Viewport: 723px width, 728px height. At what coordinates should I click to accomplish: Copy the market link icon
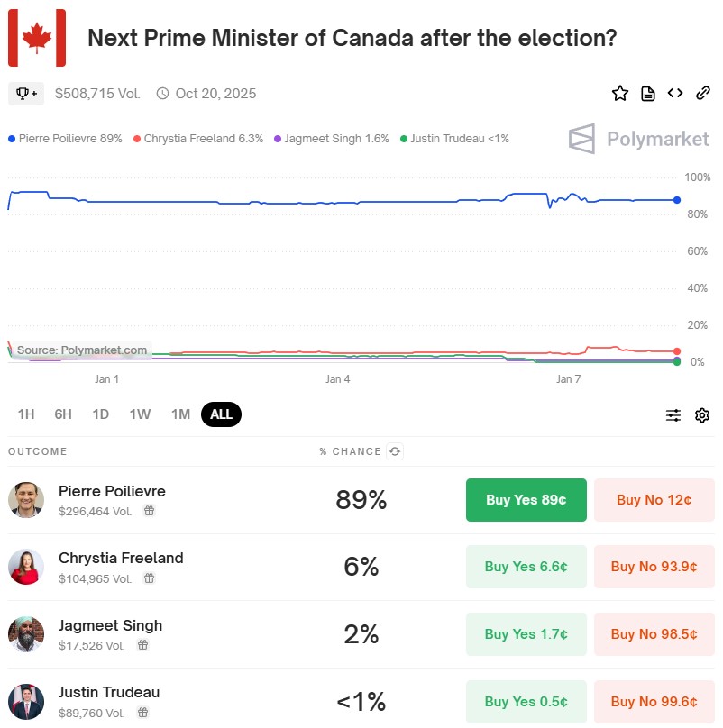(703, 93)
